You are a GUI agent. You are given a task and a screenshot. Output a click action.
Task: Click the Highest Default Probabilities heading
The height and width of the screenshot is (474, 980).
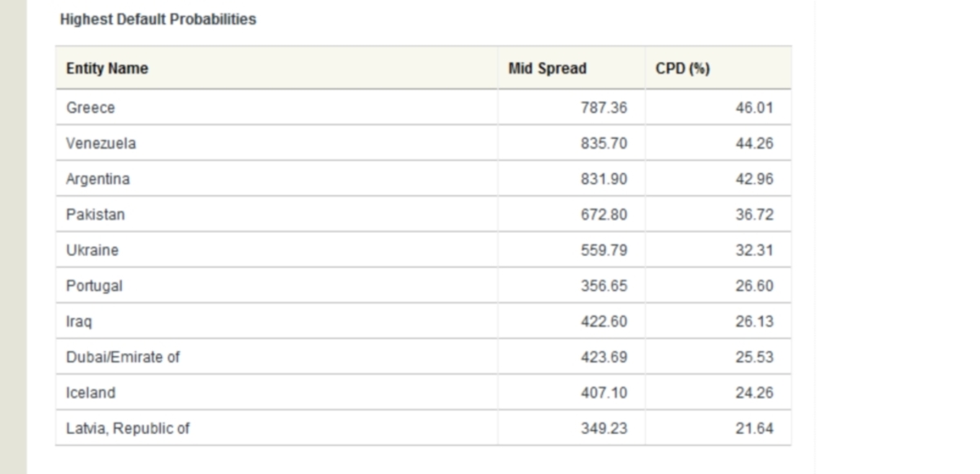point(158,20)
